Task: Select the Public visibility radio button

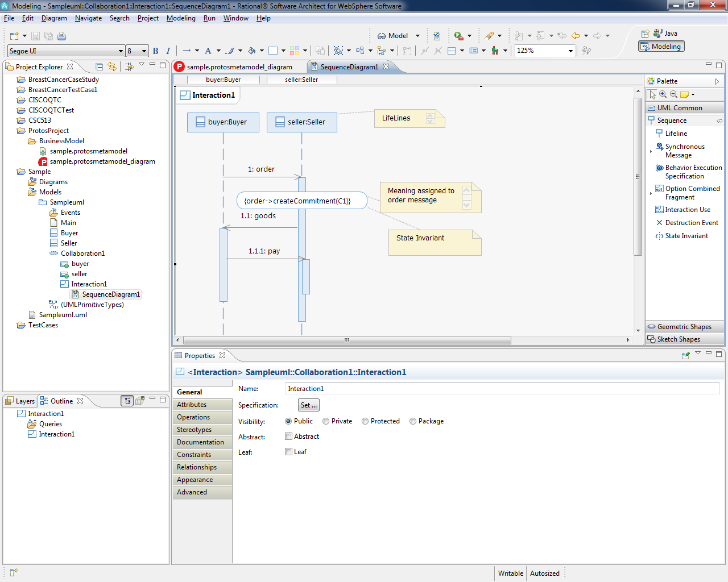Action: pyautogui.click(x=288, y=421)
